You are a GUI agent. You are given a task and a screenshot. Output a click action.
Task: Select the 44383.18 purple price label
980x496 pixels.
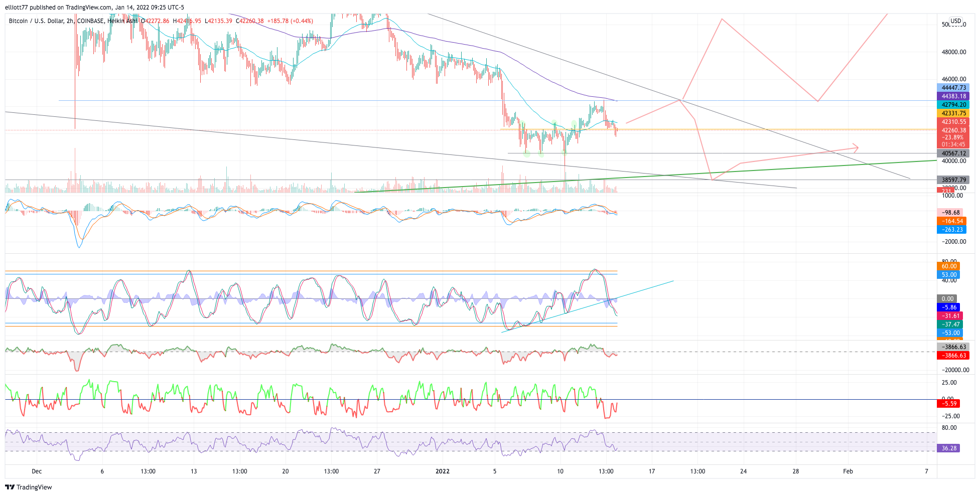pos(953,96)
